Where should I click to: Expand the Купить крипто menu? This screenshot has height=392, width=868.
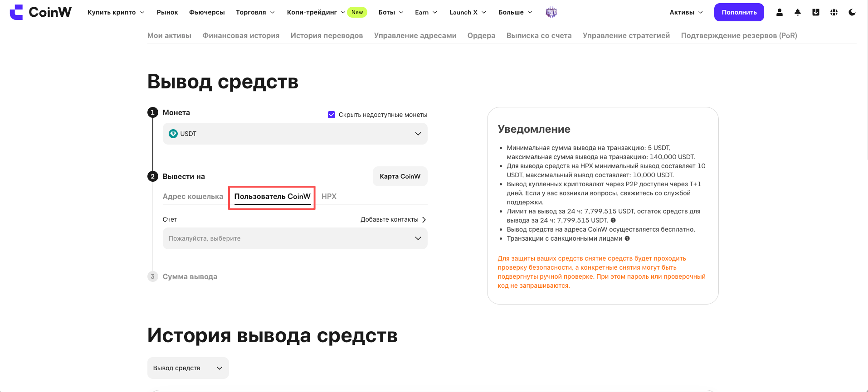(116, 12)
